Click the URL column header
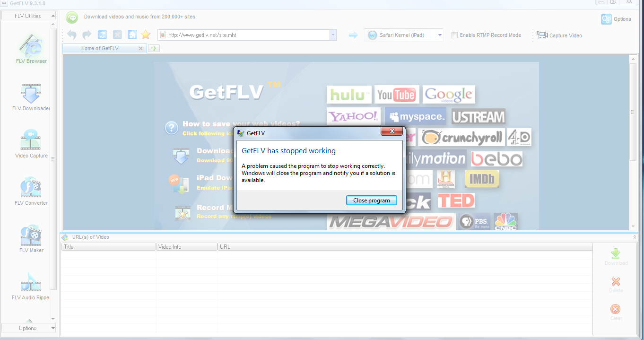 (405, 247)
